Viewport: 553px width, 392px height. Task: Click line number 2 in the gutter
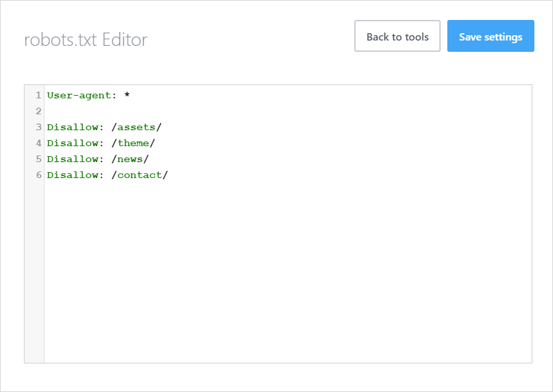[x=38, y=111]
